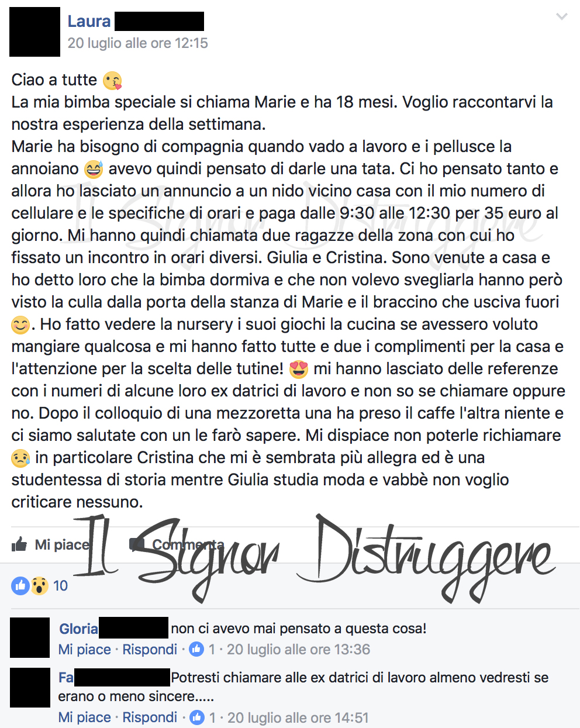Open the 10 reactions count

60,585
